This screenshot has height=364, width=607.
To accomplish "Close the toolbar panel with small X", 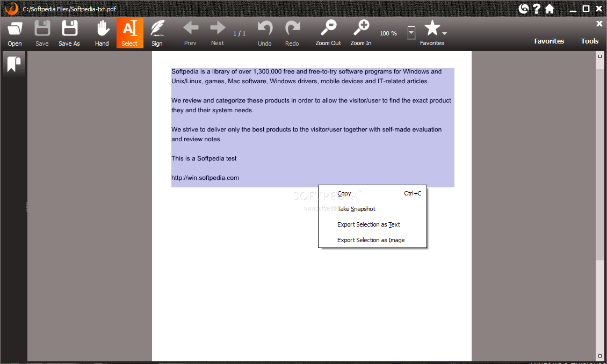I will point(599,24).
